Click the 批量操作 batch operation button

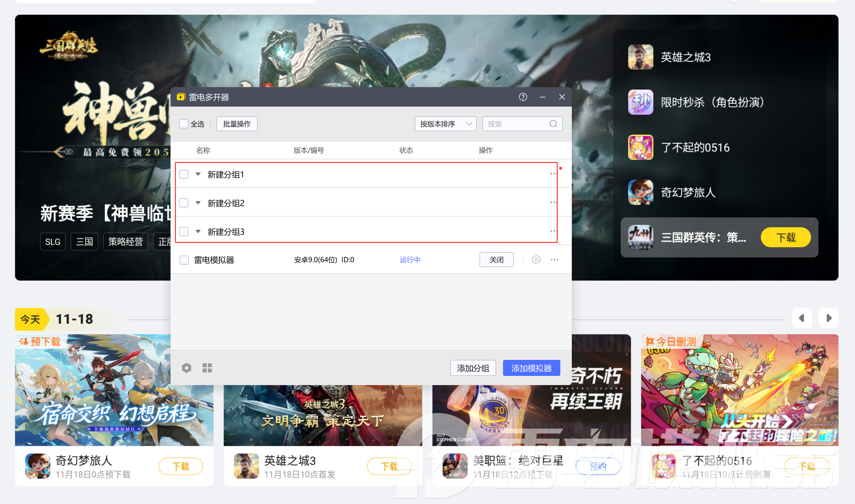(x=236, y=123)
